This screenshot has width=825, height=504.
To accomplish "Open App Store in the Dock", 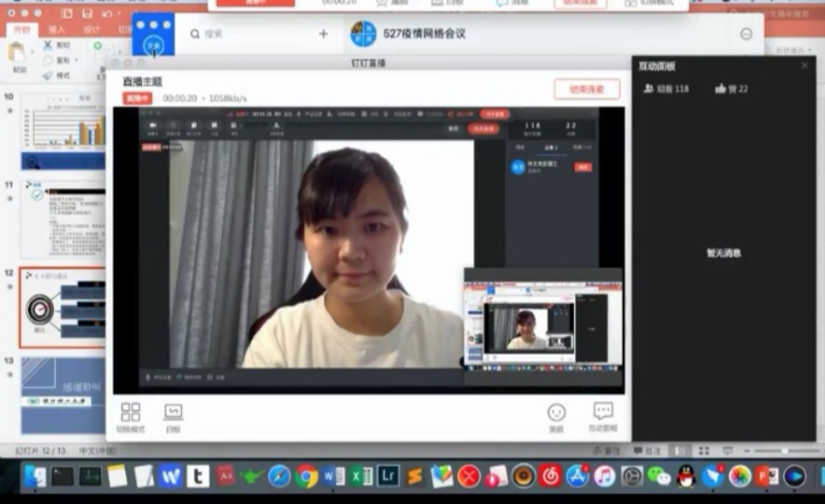I will tap(577, 477).
